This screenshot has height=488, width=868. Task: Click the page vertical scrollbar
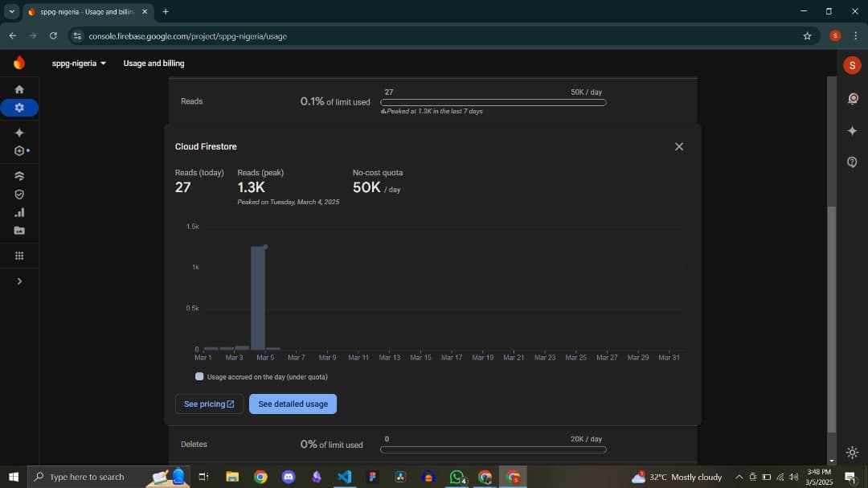[832, 318]
